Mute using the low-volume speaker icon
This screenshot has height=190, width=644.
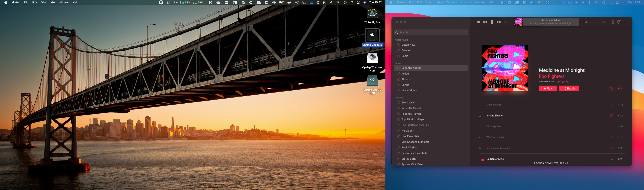click(x=586, y=22)
